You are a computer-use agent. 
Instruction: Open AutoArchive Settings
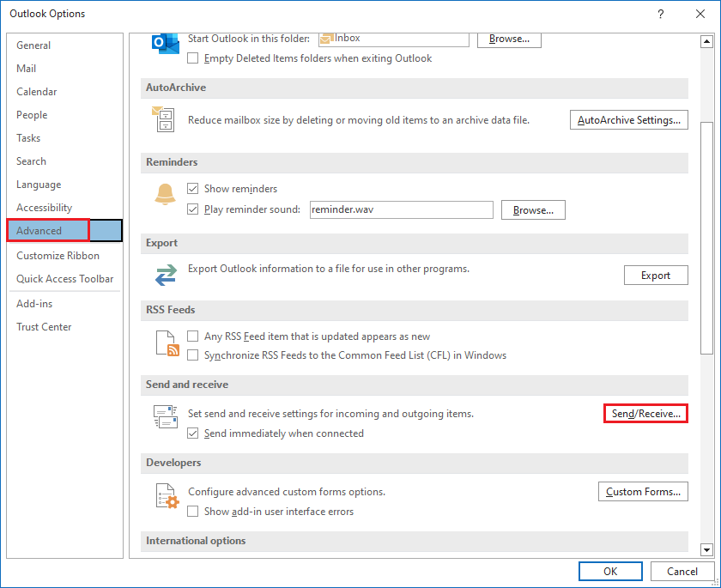point(628,120)
